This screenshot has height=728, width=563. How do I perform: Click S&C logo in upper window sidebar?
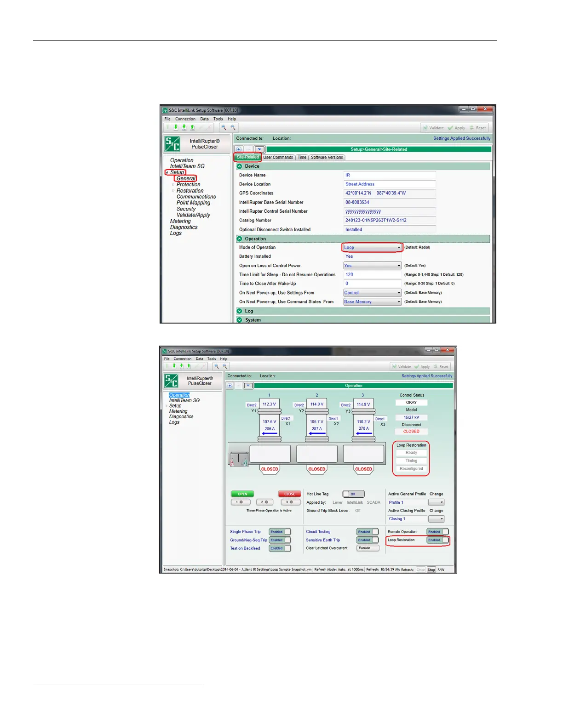click(x=172, y=144)
